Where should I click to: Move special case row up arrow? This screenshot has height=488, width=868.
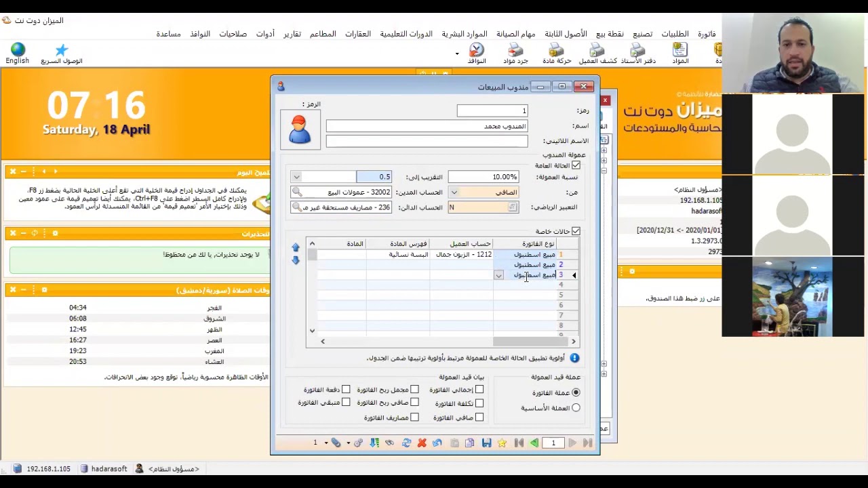point(296,248)
